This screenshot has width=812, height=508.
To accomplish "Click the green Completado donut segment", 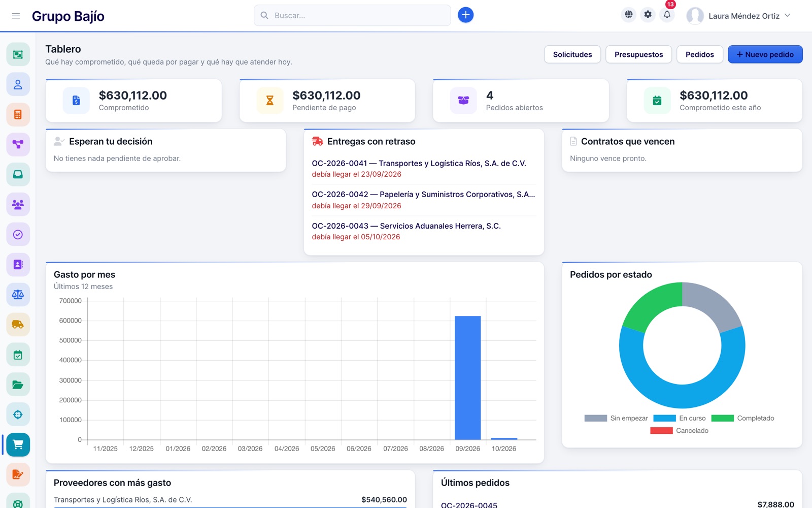I will (x=652, y=307).
